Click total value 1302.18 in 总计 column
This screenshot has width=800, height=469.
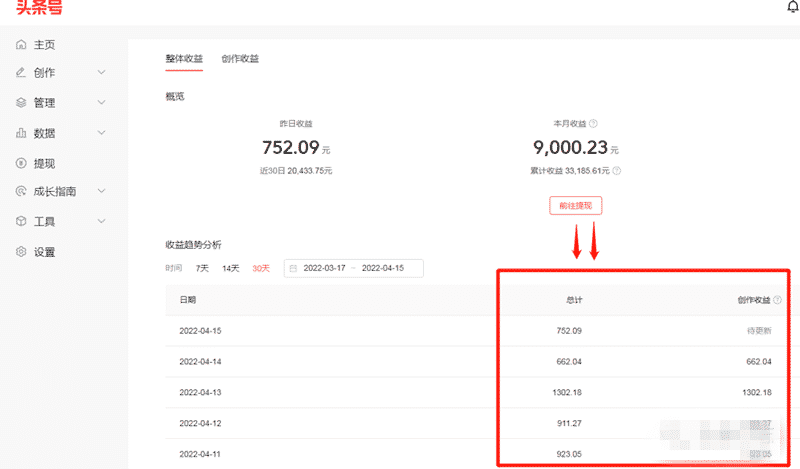click(x=567, y=392)
